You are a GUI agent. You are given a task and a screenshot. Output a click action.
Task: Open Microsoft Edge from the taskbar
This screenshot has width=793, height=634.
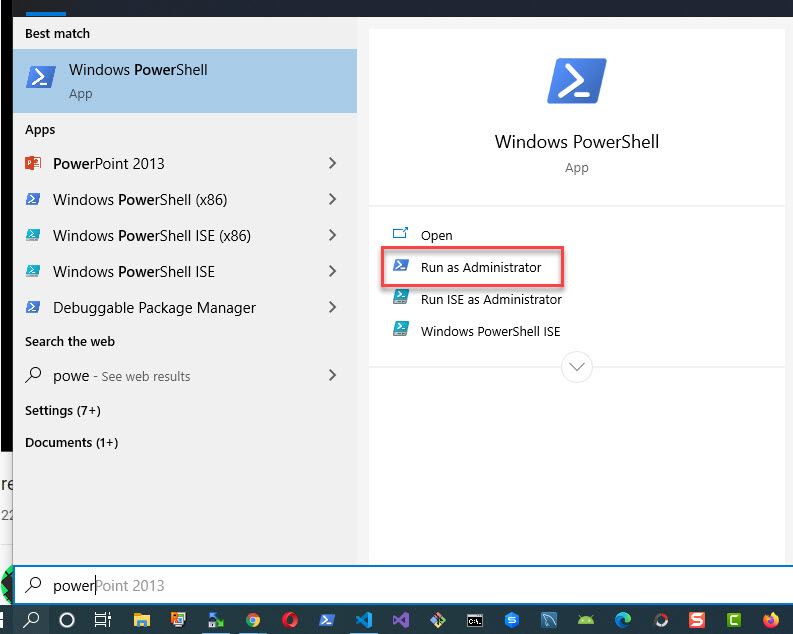[x=623, y=619]
